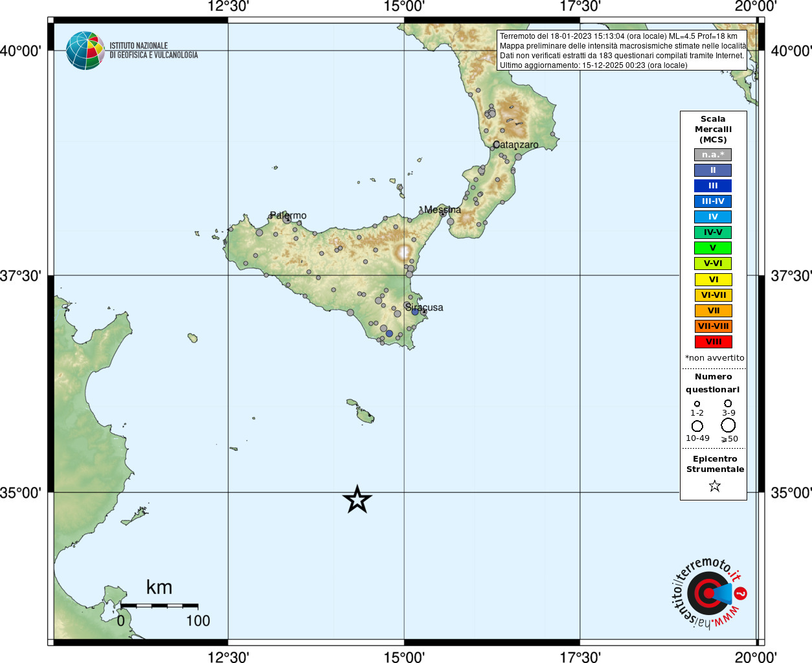Click the Palermo city label
The image size is (812, 663).
[x=288, y=216]
